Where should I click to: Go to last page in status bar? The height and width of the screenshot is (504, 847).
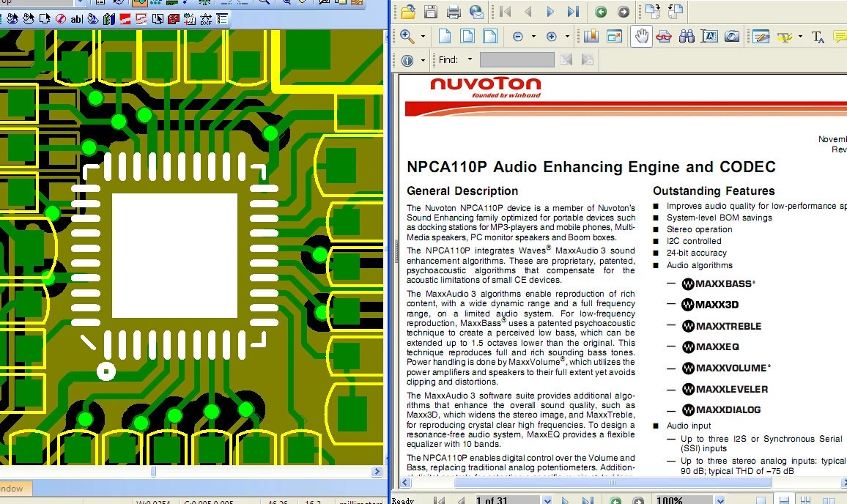588,501
